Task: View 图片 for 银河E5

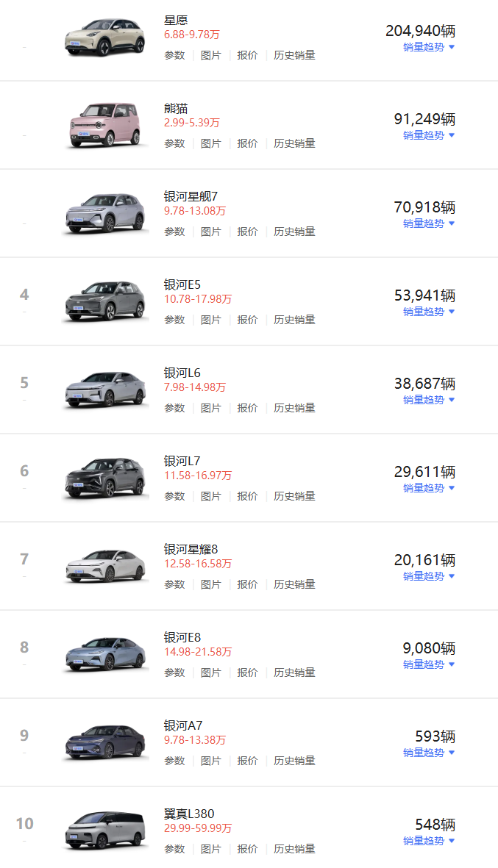Action: [210, 320]
